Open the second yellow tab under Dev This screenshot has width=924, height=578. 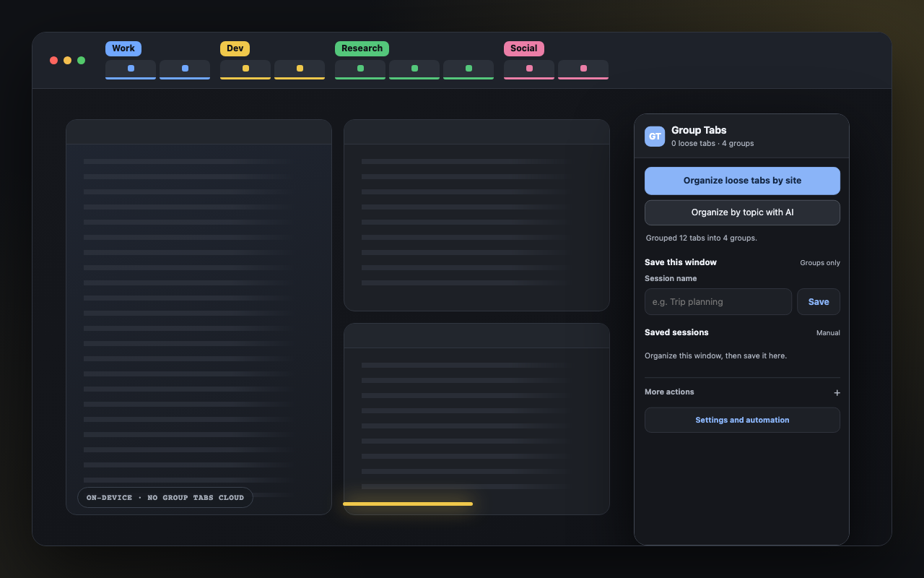tap(300, 69)
